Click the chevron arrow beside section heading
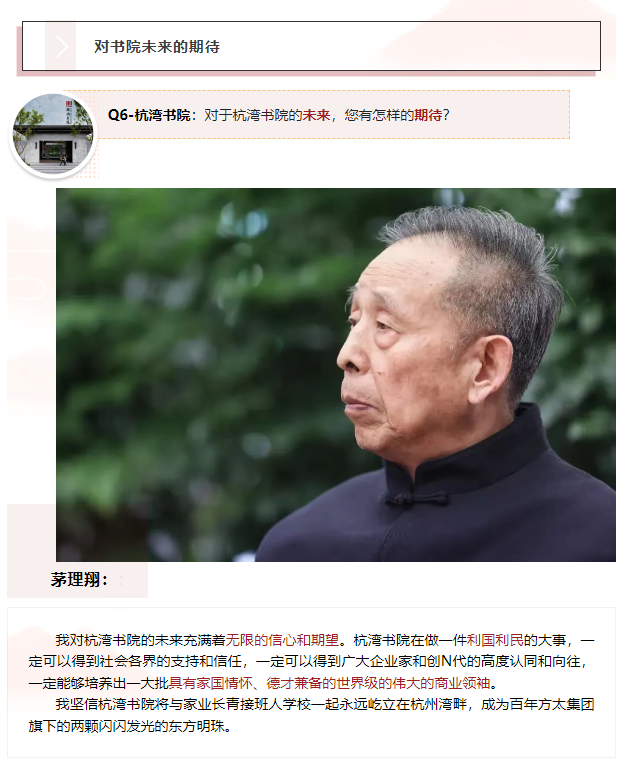Screen dimensions: 624x771 tap(61, 47)
